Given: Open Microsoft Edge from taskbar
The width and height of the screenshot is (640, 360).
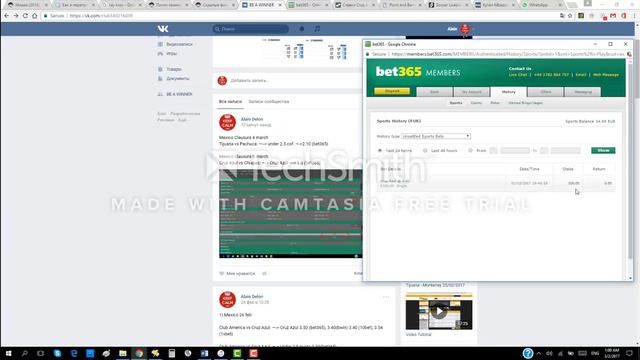Looking at the screenshot, I should (74, 353).
